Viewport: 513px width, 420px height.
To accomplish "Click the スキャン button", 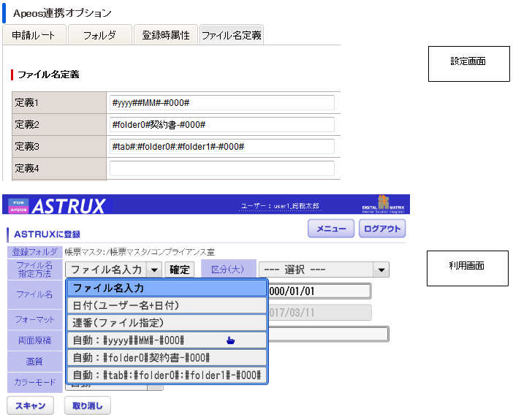I will click(x=31, y=405).
